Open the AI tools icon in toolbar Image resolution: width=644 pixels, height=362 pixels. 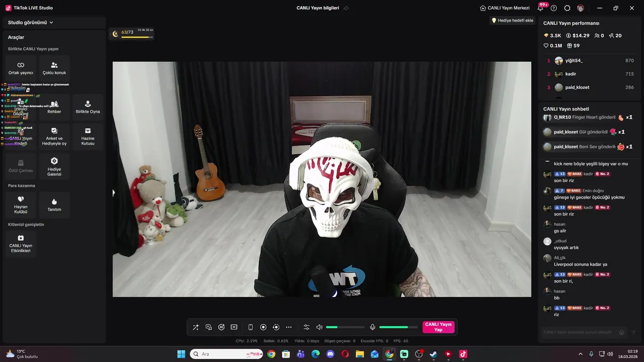[x=221, y=327]
